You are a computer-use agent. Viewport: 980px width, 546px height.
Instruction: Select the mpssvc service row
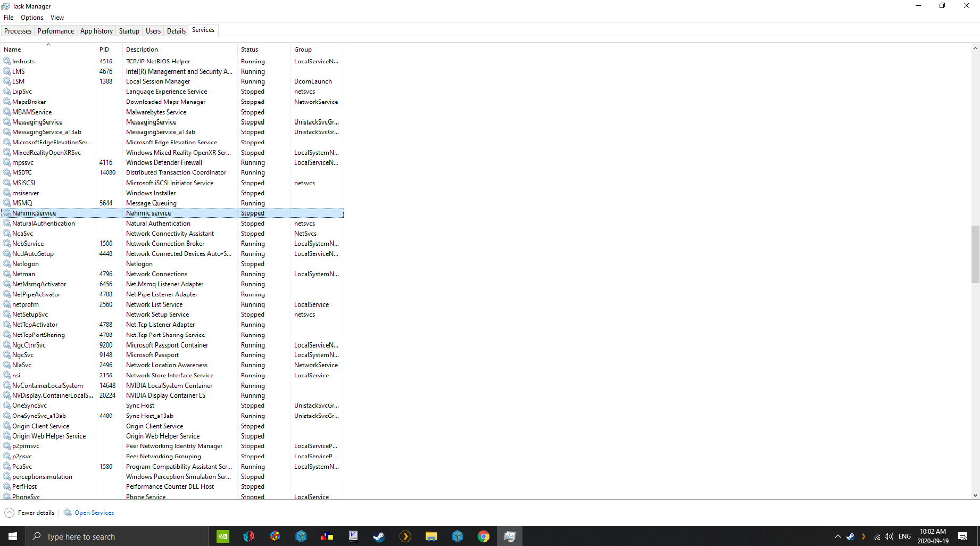[x=172, y=162]
